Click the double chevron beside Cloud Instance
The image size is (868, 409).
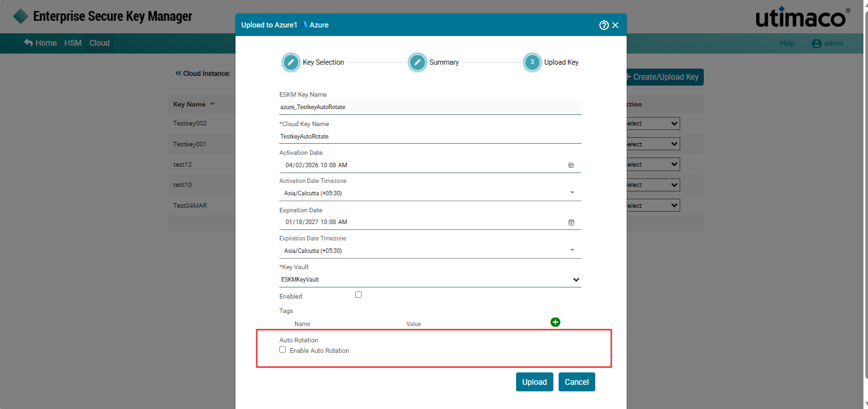(x=178, y=73)
